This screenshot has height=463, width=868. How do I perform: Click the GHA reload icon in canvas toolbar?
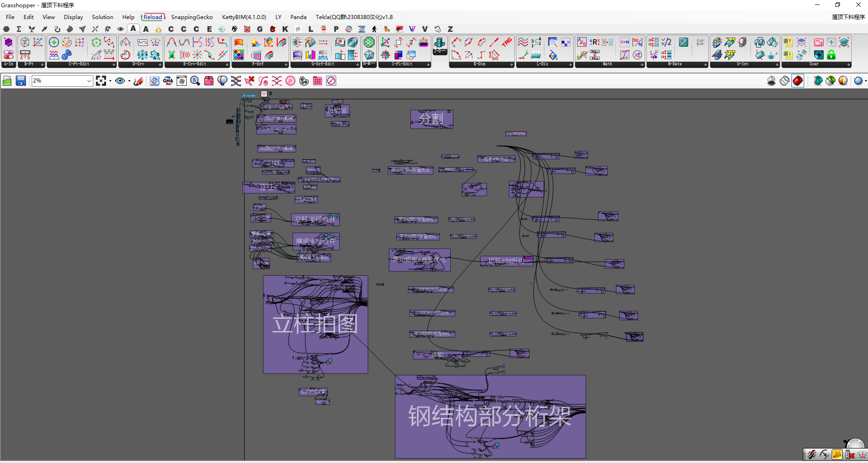pos(168,81)
